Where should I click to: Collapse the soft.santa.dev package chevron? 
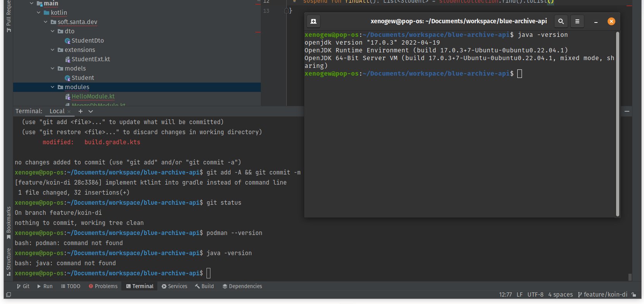(x=46, y=22)
